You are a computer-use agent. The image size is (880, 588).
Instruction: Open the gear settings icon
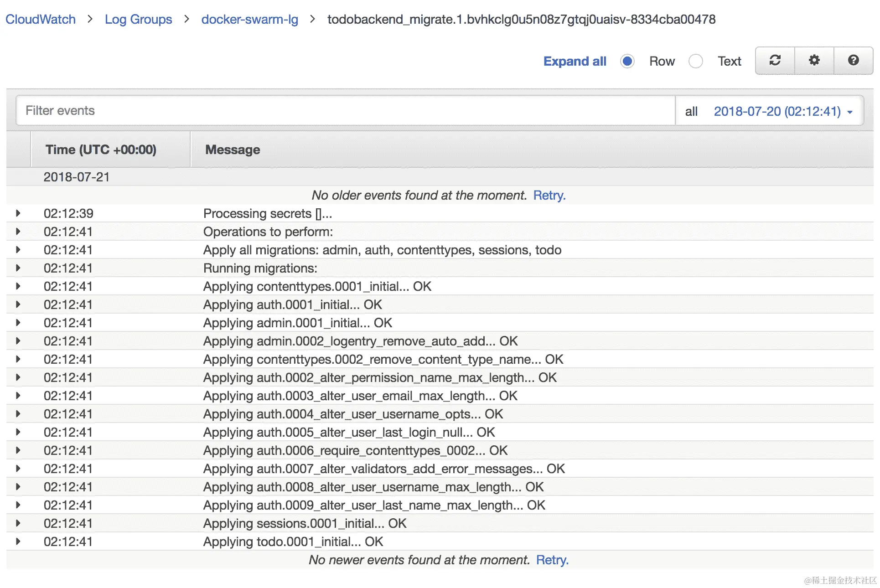(814, 61)
